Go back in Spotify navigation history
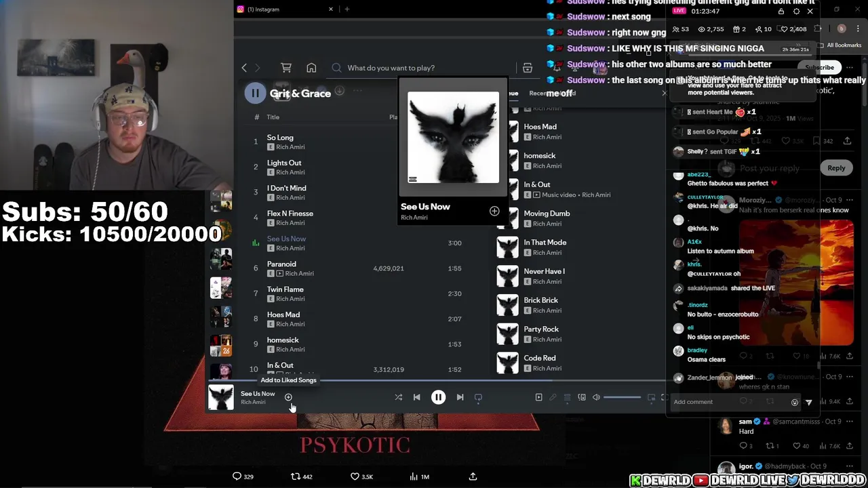Image resolution: width=868 pixels, height=488 pixels. (x=244, y=68)
